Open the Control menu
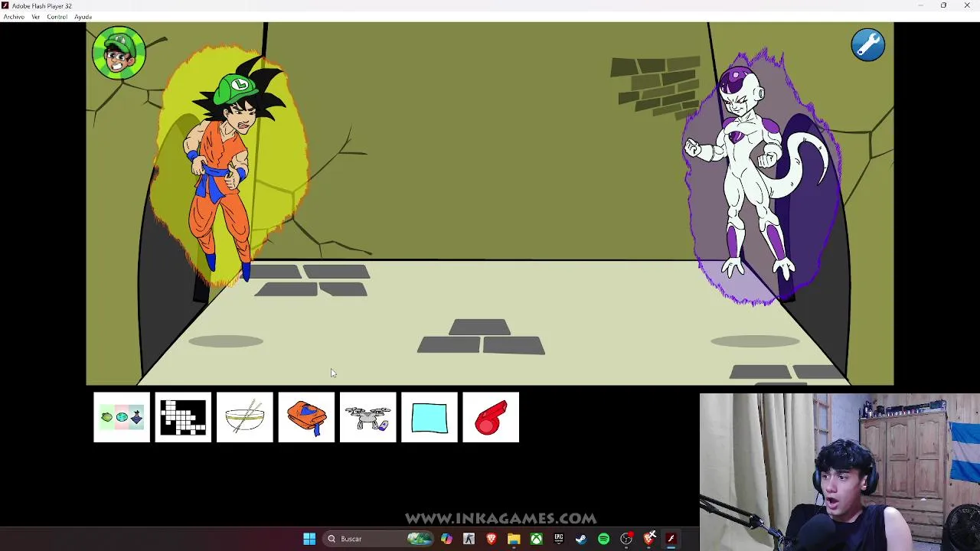 [x=57, y=17]
